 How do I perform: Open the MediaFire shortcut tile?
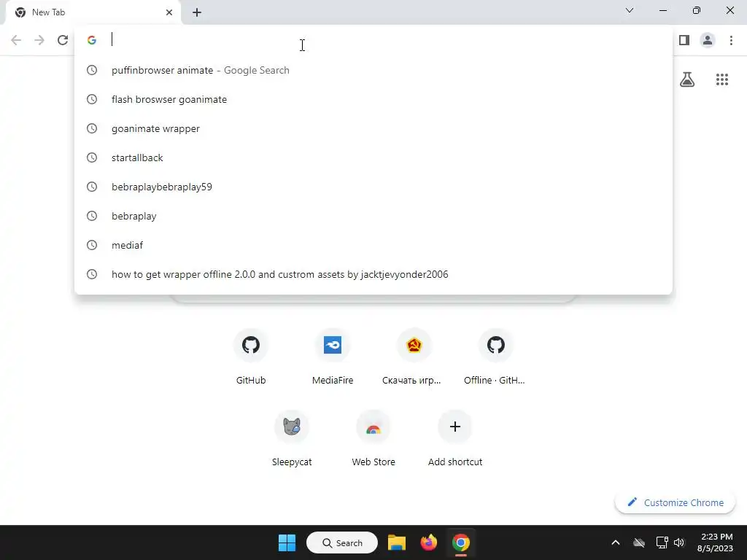[333, 357]
